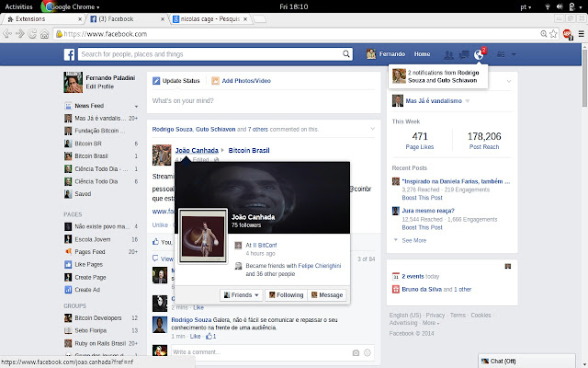This screenshot has width=588, height=368.
Task: Click the Wi-Fi network icon in top bar
Action: [x=548, y=6]
